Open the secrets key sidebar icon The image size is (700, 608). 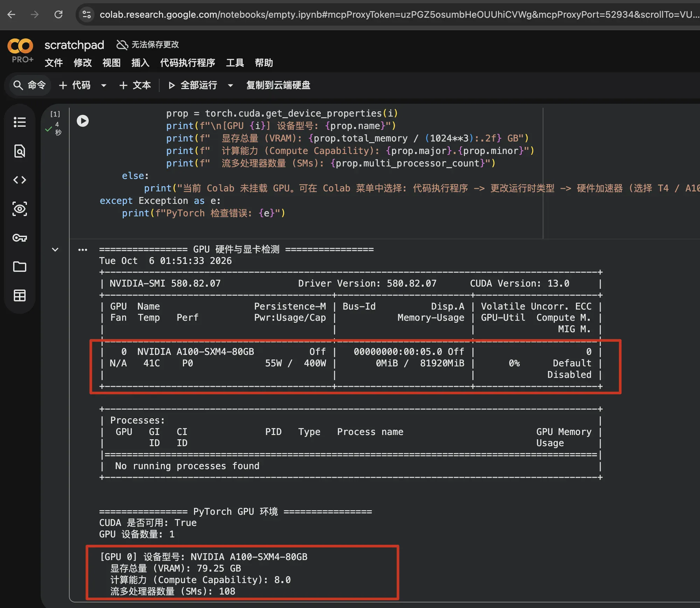pyautogui.click(x=20, y=238)
